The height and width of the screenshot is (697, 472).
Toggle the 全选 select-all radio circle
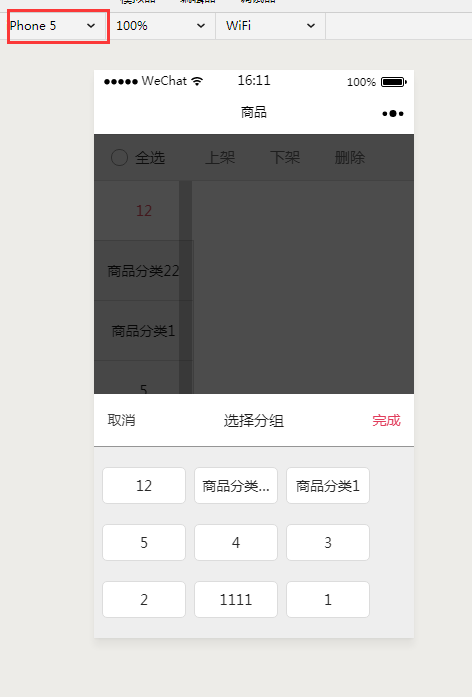click(x=119, y=157)
